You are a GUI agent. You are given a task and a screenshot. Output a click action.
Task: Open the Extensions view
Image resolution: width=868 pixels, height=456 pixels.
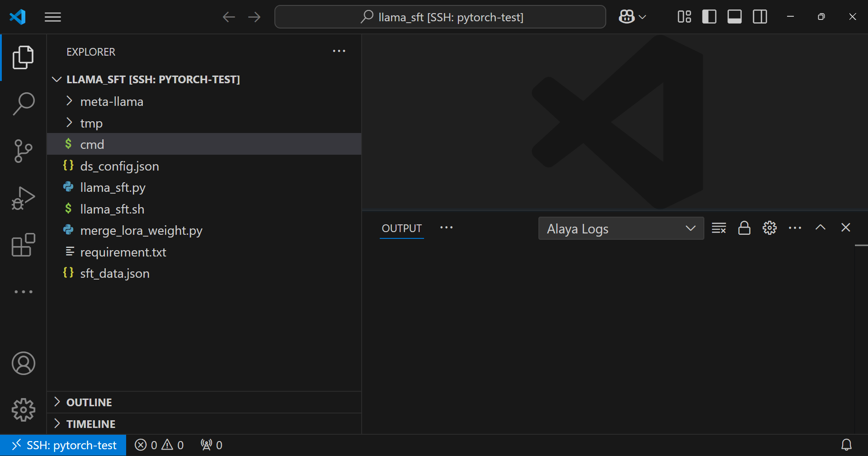24,245
